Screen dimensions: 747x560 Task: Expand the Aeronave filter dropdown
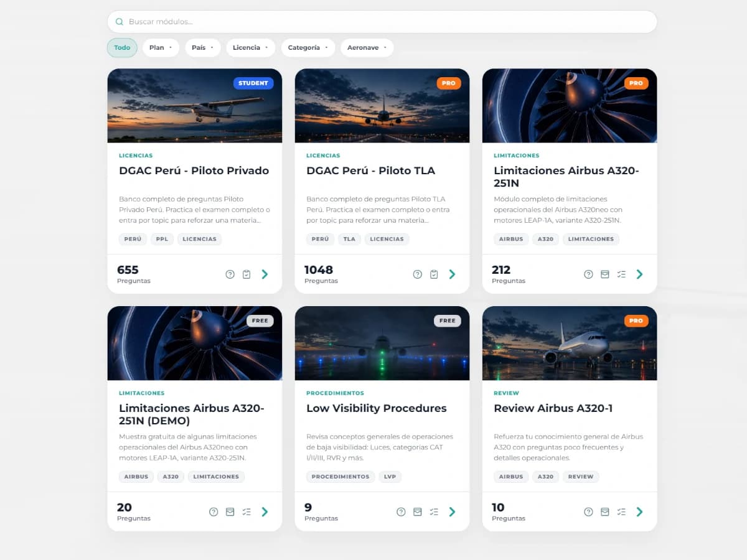pyautogui.click(x=367, y=48)
